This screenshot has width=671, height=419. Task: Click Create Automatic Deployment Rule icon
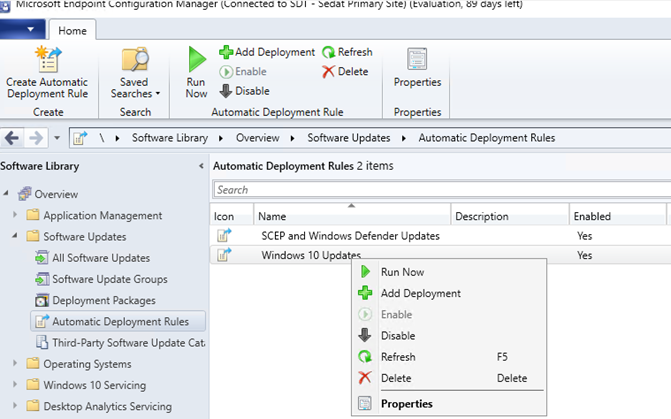[48, 59]
